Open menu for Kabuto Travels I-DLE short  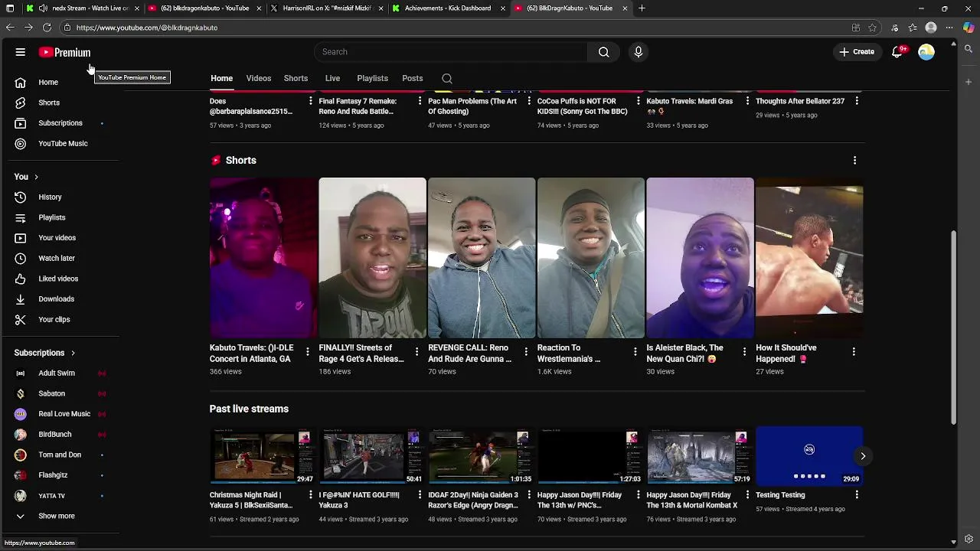click(308, 351)
